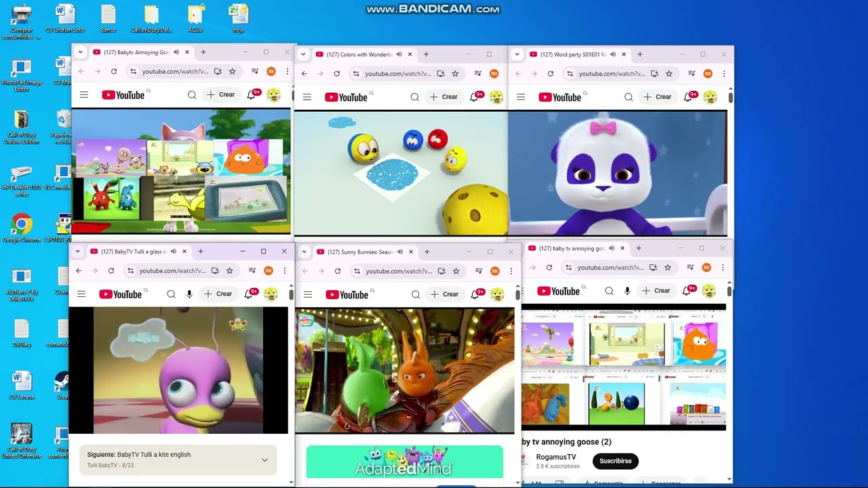Open tab search dropdown in Word party window

click(517, 54)
